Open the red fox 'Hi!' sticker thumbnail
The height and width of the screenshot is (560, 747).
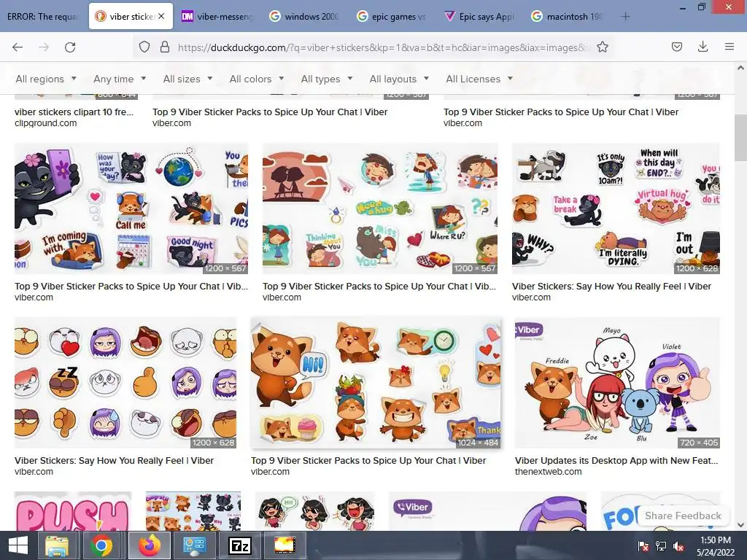tap(376, 383)
